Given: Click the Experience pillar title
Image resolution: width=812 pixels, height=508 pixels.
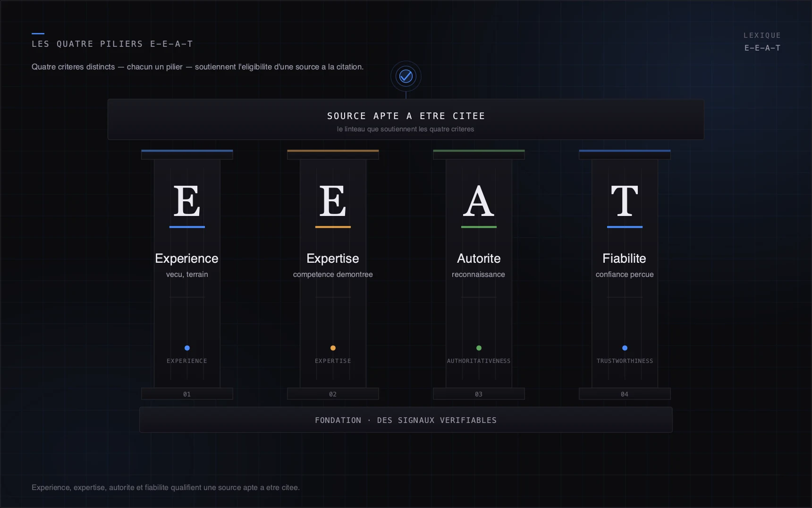Looking at the screenshot, I should click(187, 258).
